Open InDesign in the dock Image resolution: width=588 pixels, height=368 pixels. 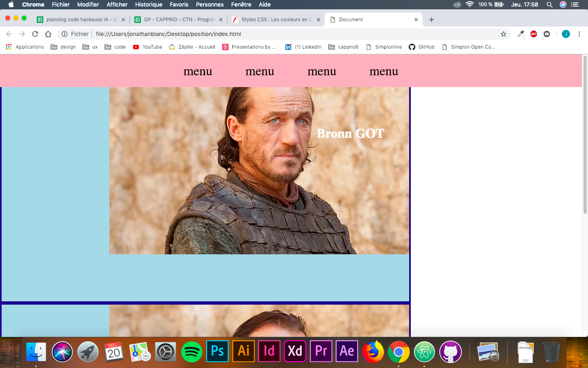point(269,351)
